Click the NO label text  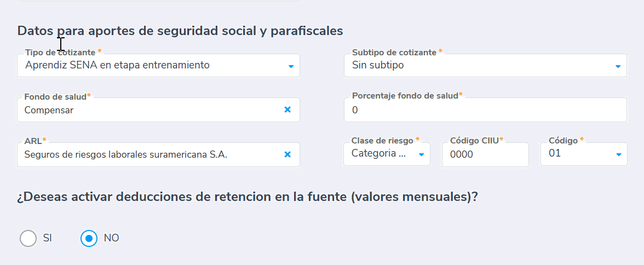[111, 238]
